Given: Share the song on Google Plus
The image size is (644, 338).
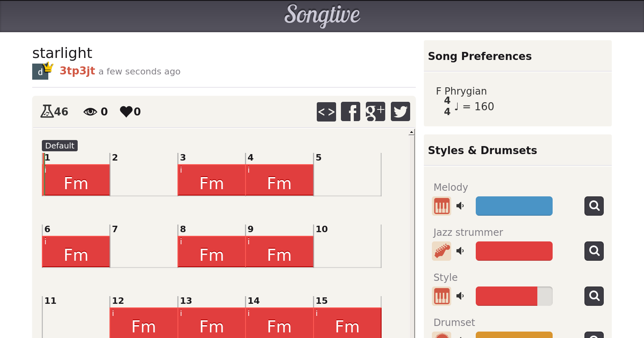Looking at the screenshot, I should [x=375, y=111].
